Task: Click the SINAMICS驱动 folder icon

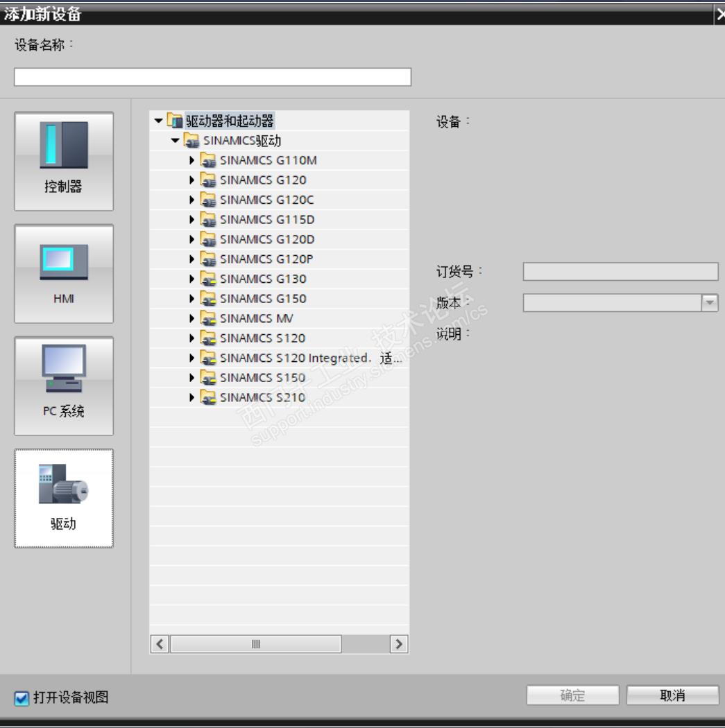Action: [191, 140]
